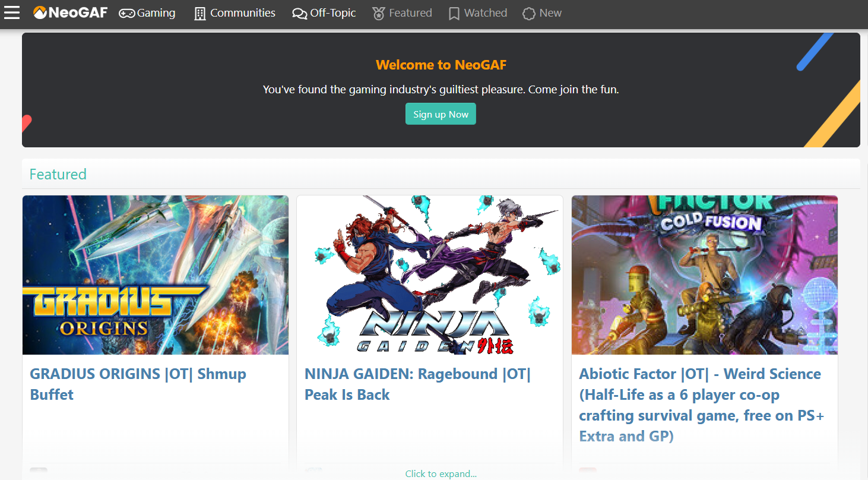Click the Gaming controller icon
The image size is (868, 480).
(x=126, y=13)
